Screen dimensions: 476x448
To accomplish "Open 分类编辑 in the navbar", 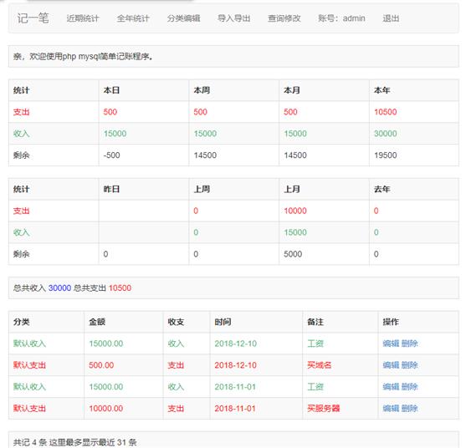I will [x=184, y=18].
